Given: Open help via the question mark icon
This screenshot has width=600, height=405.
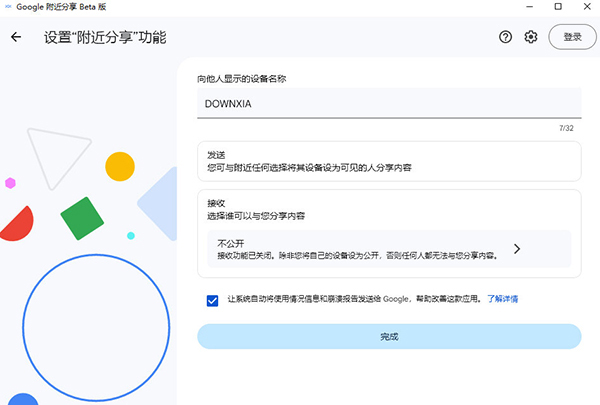Looking at the screenshot, I should click(x=505, y=37).
